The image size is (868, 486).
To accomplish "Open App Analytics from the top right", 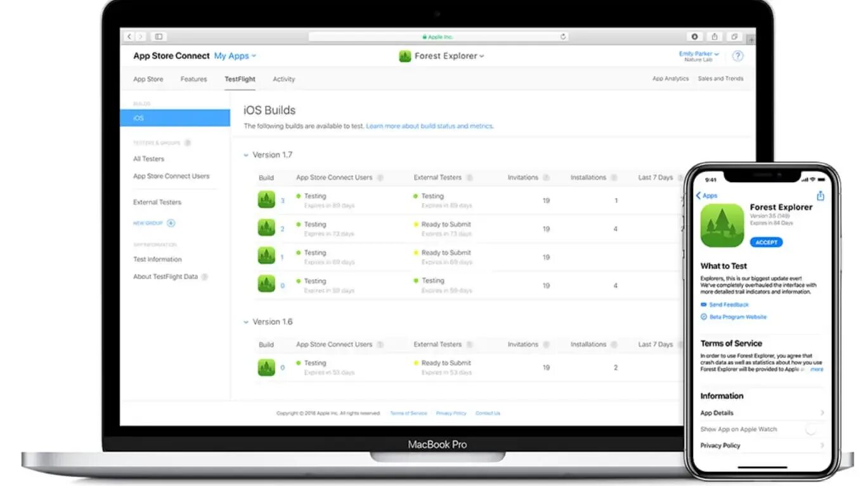I will [x=670, y=79].
